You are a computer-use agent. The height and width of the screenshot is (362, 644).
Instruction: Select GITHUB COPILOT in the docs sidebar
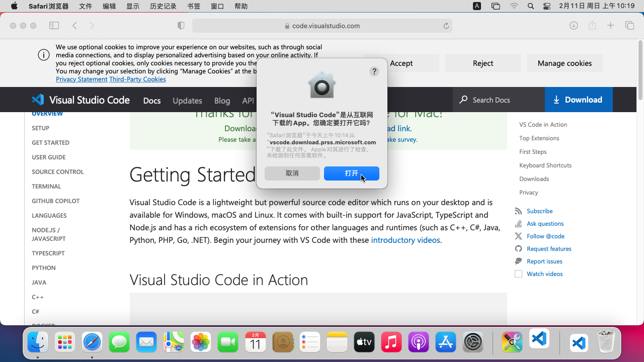click(56, 201)
